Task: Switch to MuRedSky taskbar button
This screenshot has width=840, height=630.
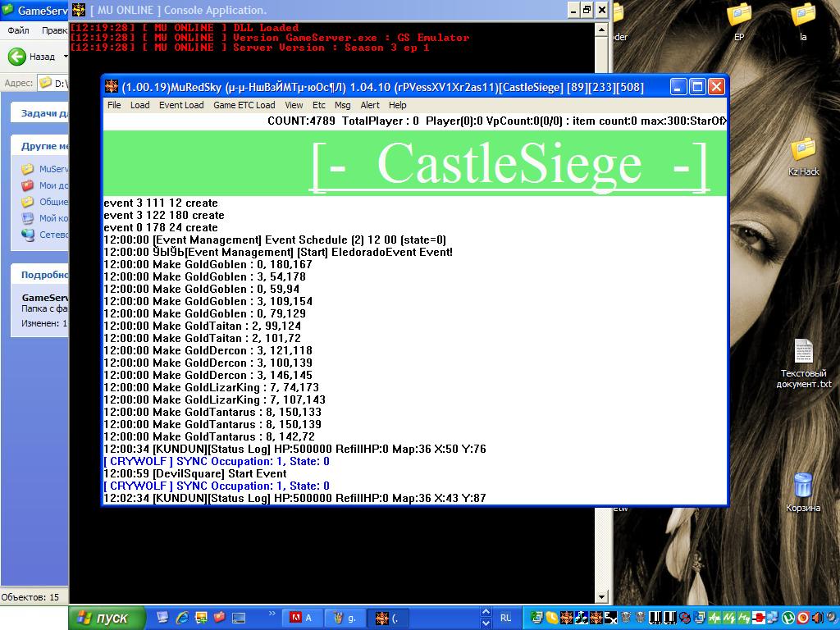Action: (388, 619)
